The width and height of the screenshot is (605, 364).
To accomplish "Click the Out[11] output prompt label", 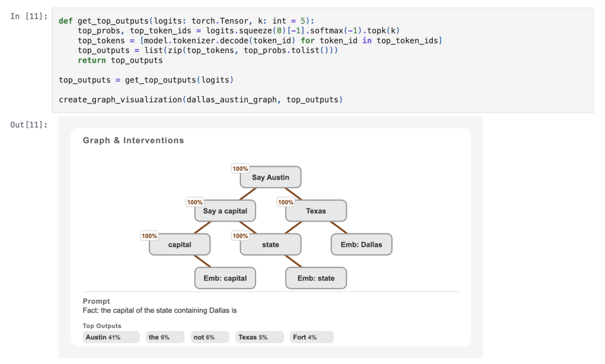I will [29, 124].
